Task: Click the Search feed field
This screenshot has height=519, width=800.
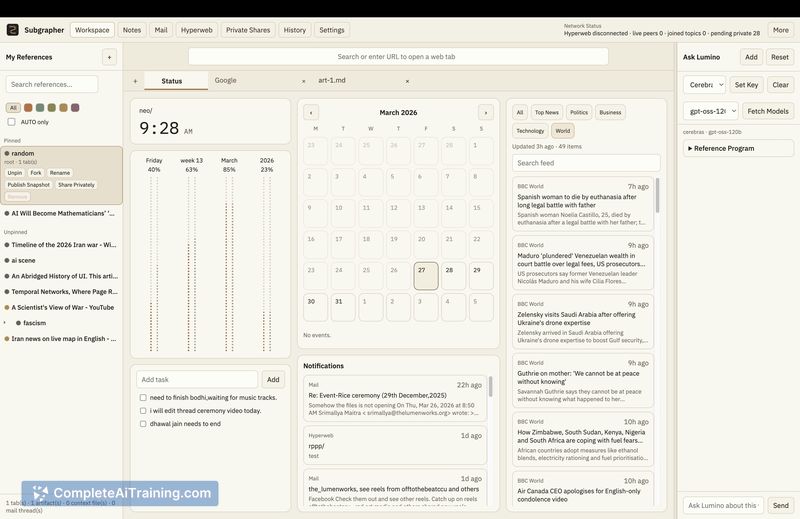Action: click(x=586, y=163)
